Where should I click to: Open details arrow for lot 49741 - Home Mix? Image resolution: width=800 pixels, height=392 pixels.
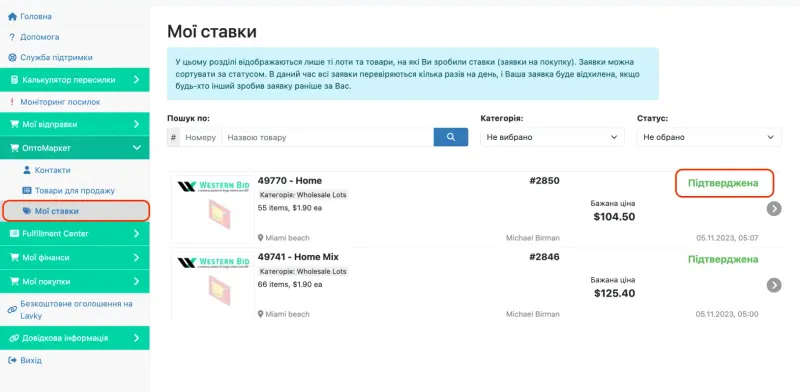coord(774,285)
